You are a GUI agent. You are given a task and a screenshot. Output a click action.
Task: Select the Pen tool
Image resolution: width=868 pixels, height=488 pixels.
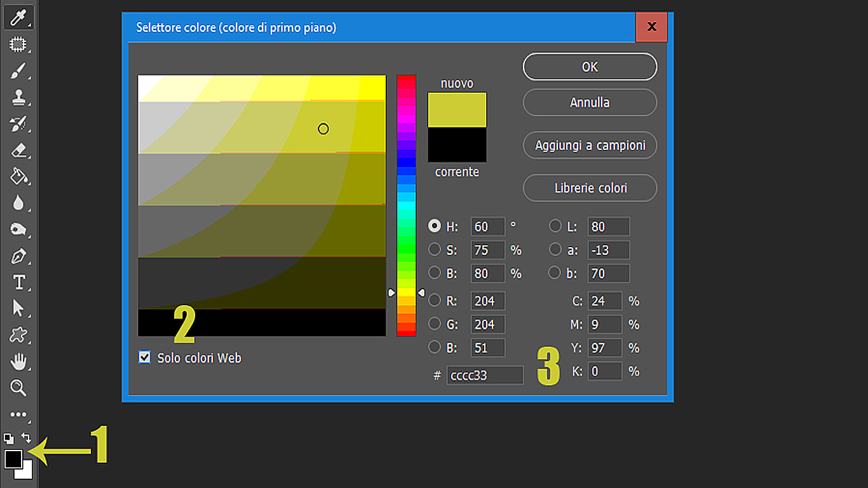(18, 257)
